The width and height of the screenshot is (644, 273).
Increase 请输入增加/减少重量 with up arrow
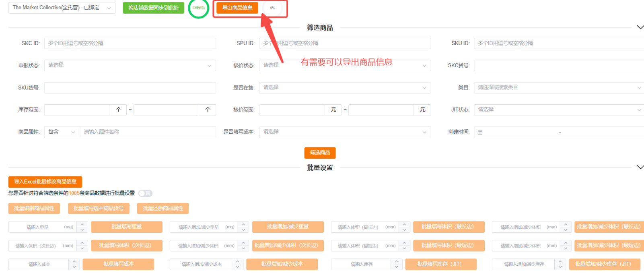243,224
